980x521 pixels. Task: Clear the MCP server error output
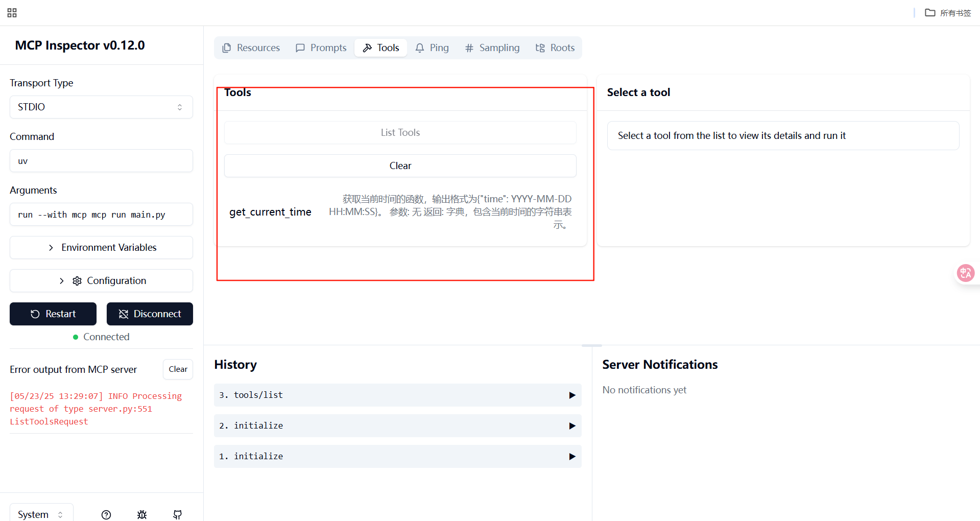coord(178,369)
